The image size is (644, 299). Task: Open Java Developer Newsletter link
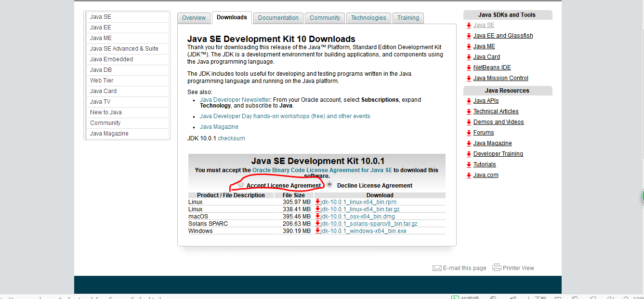(235, 100)
